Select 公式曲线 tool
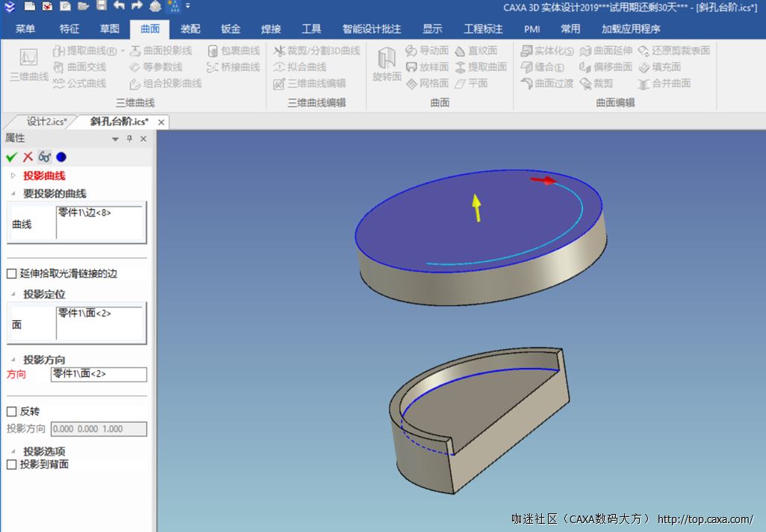766x532 pixels. coord(80,84)
